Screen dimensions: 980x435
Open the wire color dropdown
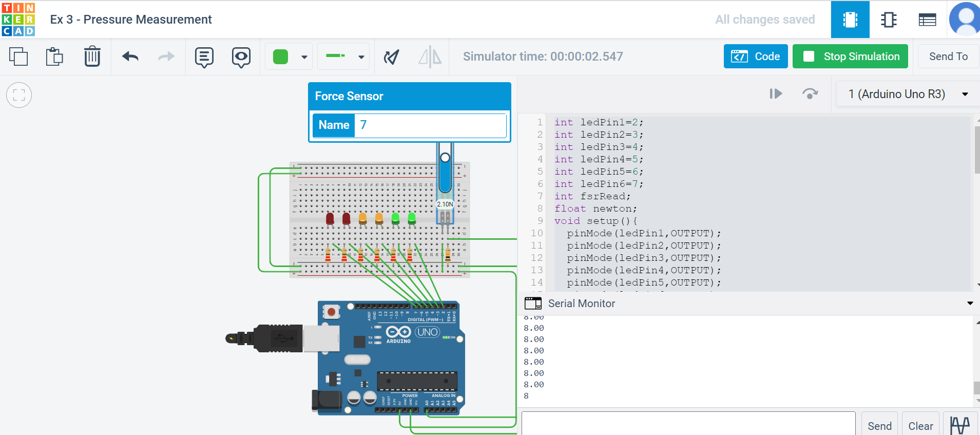(x=304, y=57)
